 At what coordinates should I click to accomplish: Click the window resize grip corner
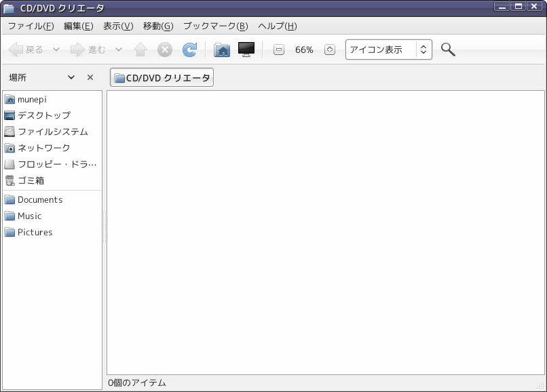point(540,385)
